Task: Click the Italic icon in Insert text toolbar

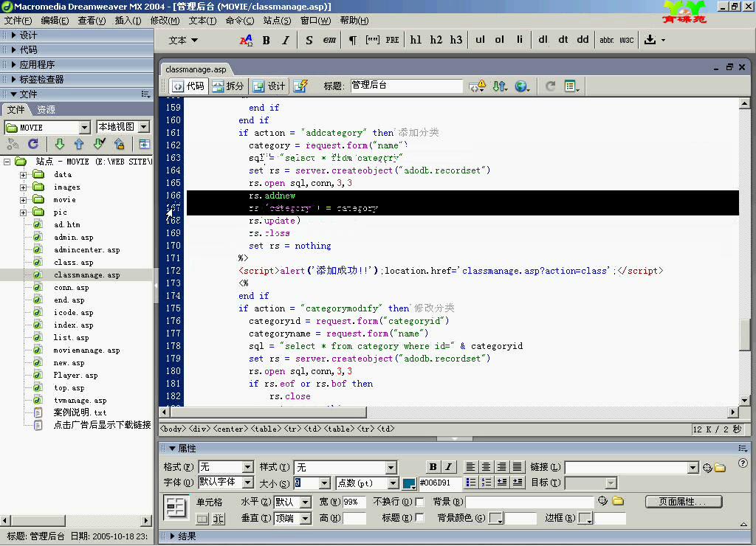Action: [286, 41]
